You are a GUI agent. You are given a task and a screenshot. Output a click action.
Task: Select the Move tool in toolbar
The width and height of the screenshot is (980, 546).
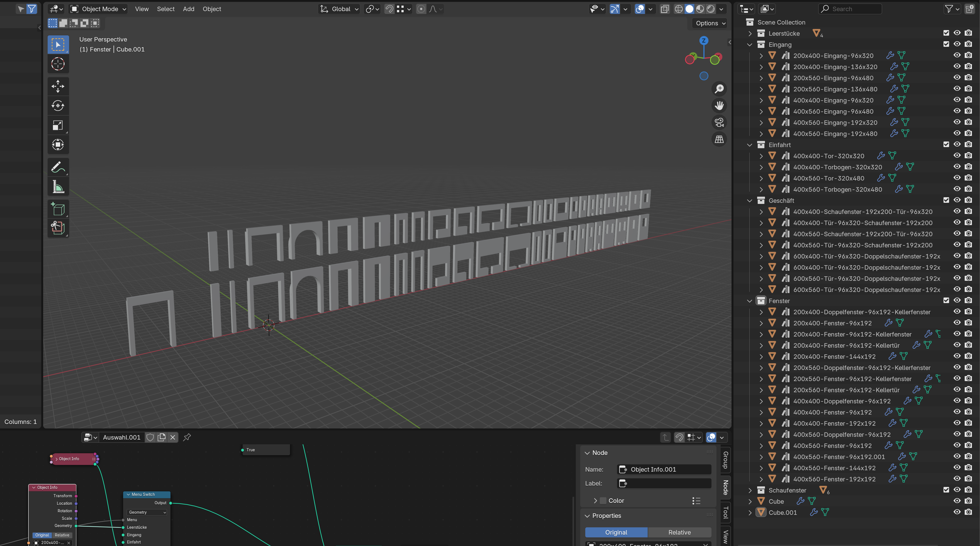(58, 86)
